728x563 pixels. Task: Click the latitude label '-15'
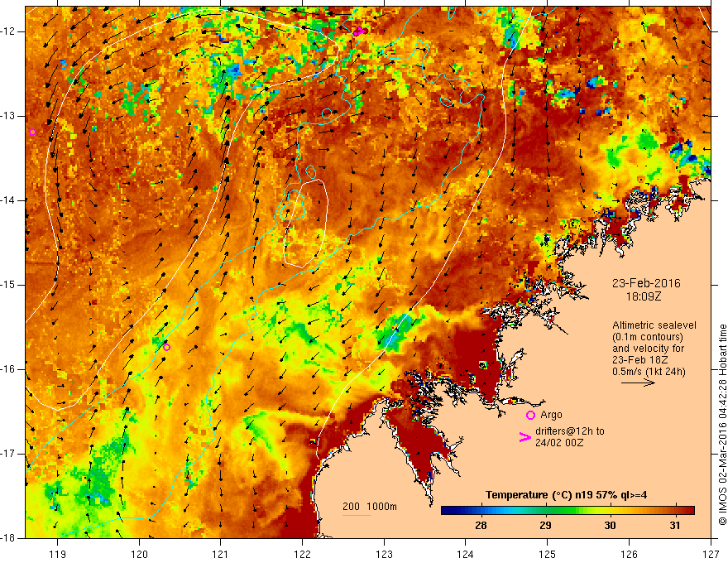coord(9,285)
